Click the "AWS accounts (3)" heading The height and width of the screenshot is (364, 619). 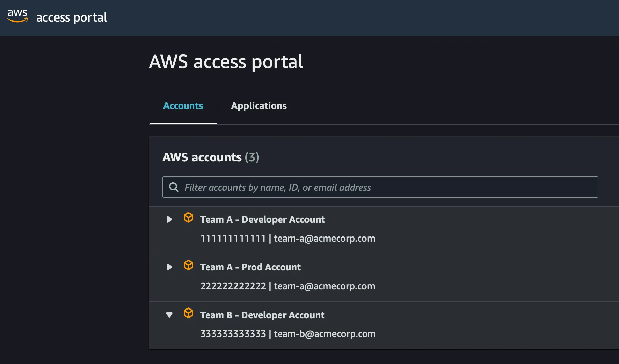coord(211,157)
